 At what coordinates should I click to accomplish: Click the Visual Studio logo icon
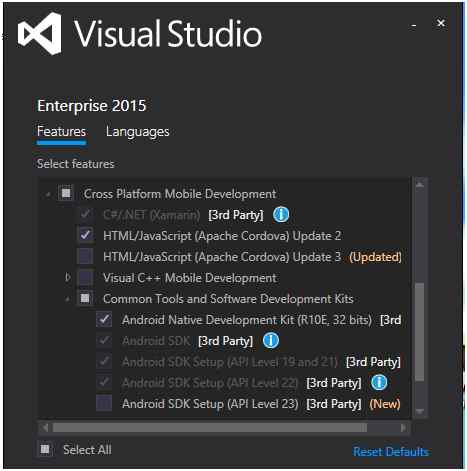coord(40,34)
